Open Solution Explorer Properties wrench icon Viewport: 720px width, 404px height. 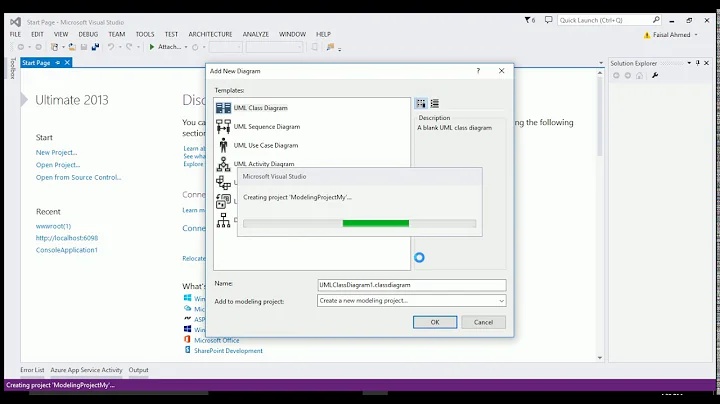click(655, 75)
